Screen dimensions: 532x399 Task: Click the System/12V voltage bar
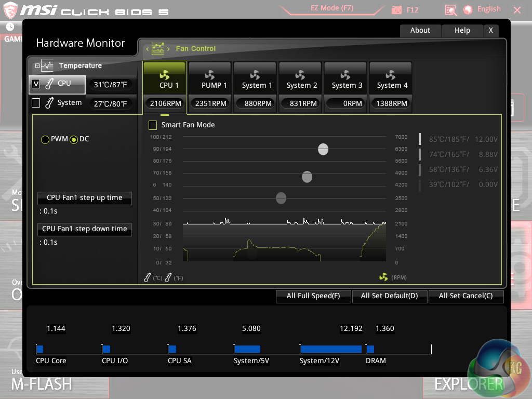[x=331, y=349]
